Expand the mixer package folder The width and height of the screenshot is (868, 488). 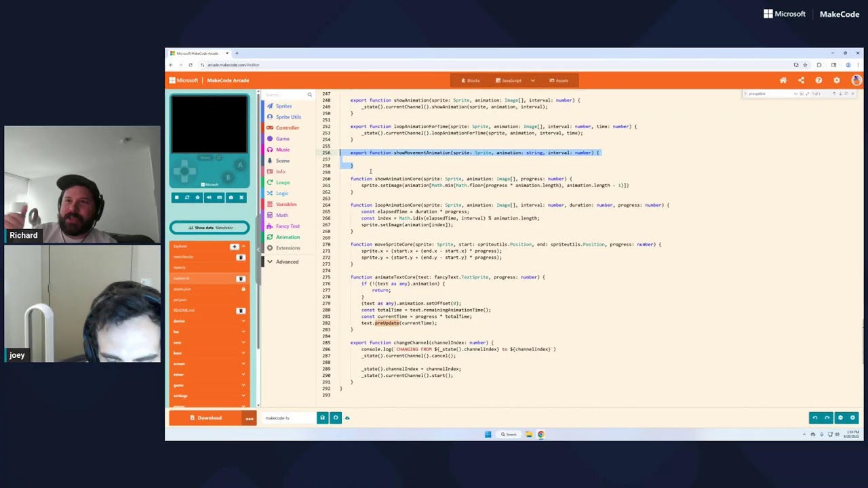coord(210,374)
